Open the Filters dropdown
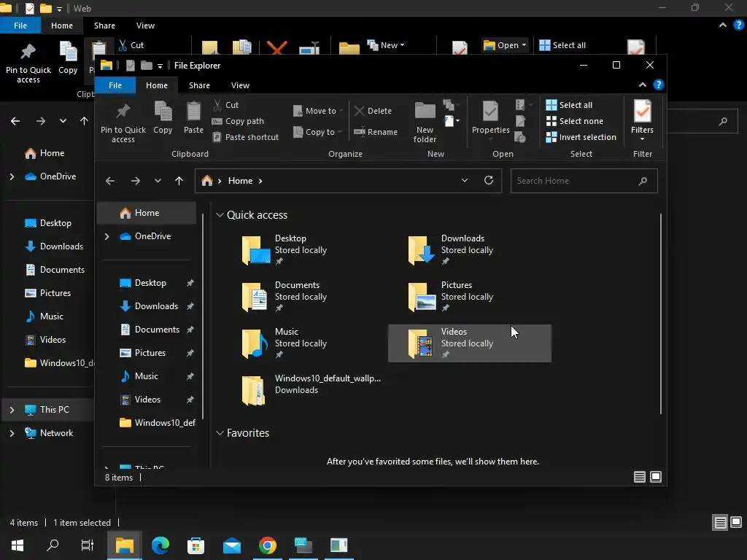This screenshot has width=747, height=560. [x=642, y=122]
